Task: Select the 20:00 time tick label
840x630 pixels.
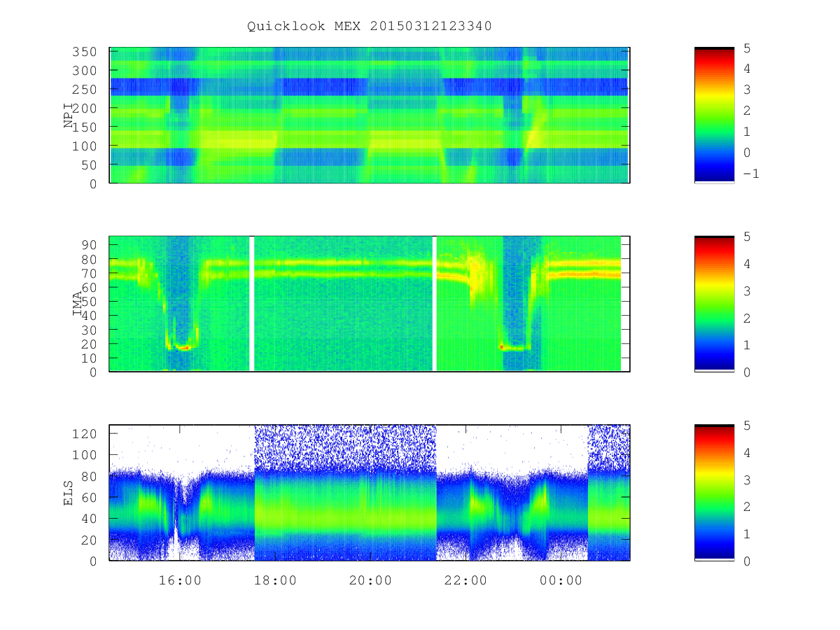Action: [x=370, y=580]
